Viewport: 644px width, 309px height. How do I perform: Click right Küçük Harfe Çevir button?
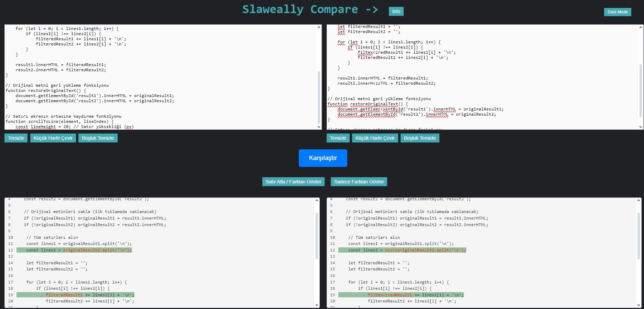click(375, 138)
